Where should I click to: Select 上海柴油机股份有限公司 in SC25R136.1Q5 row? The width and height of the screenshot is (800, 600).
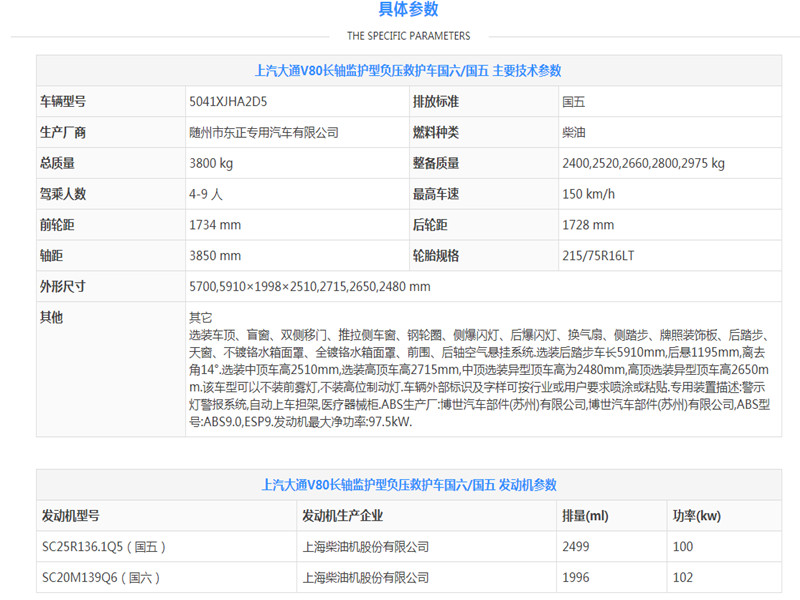[x=365, y=547]
